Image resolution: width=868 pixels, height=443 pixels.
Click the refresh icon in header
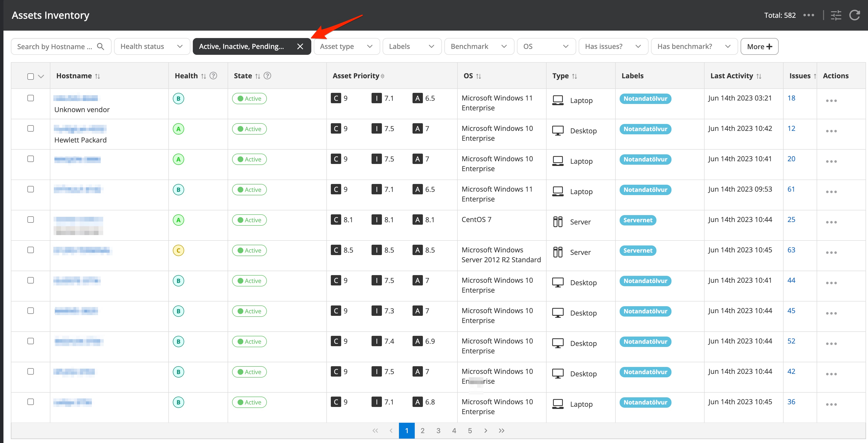[x=854, y=15]
